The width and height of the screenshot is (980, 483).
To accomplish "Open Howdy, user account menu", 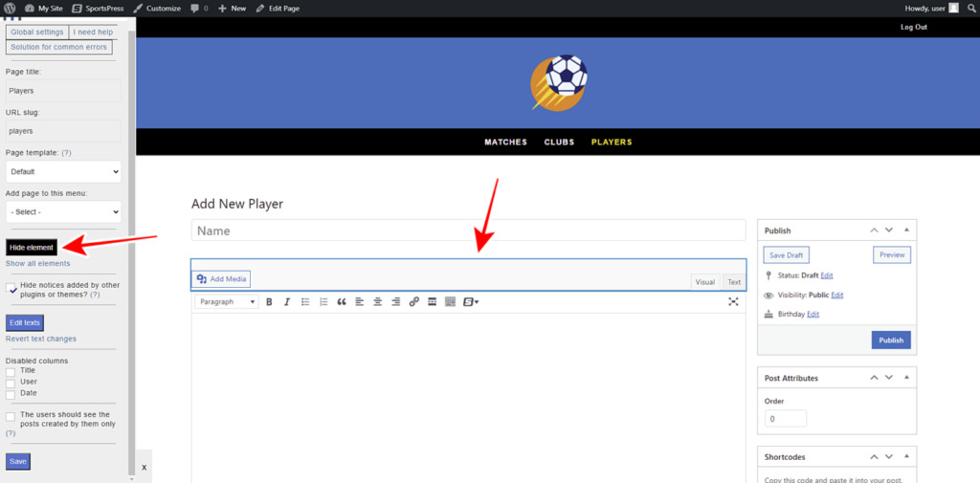I will [931, 8].
